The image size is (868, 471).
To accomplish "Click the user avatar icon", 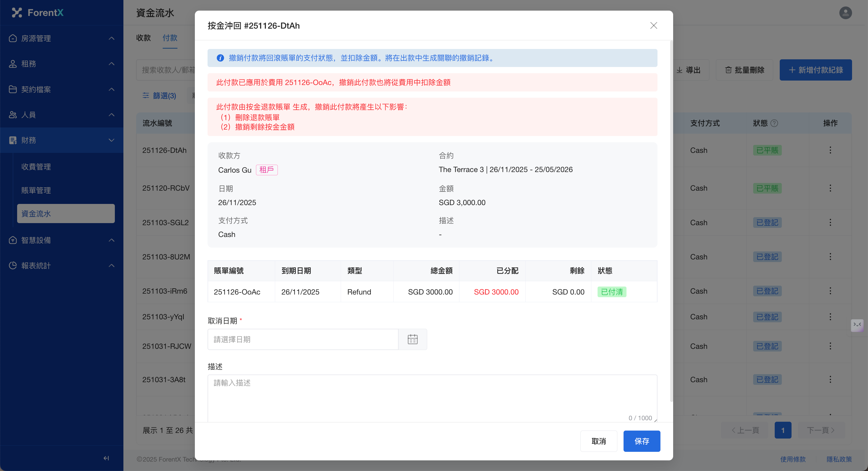I will coord(845,13).
